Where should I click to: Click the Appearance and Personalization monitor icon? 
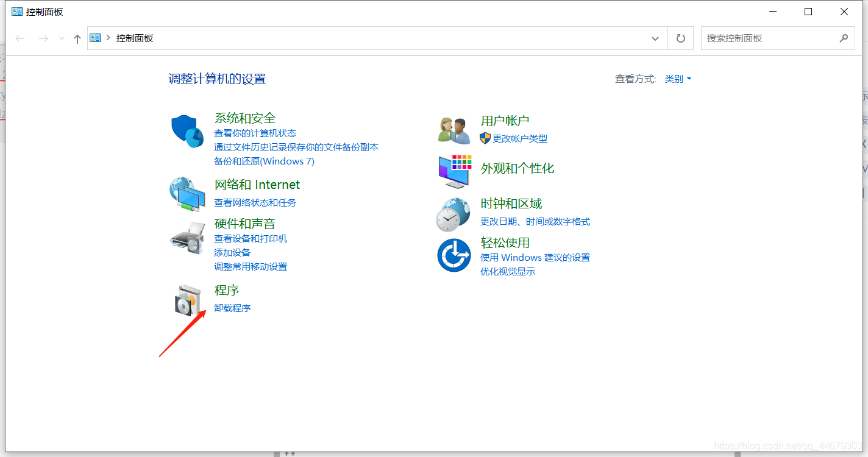pyautogui.click(x=455, y=171)
